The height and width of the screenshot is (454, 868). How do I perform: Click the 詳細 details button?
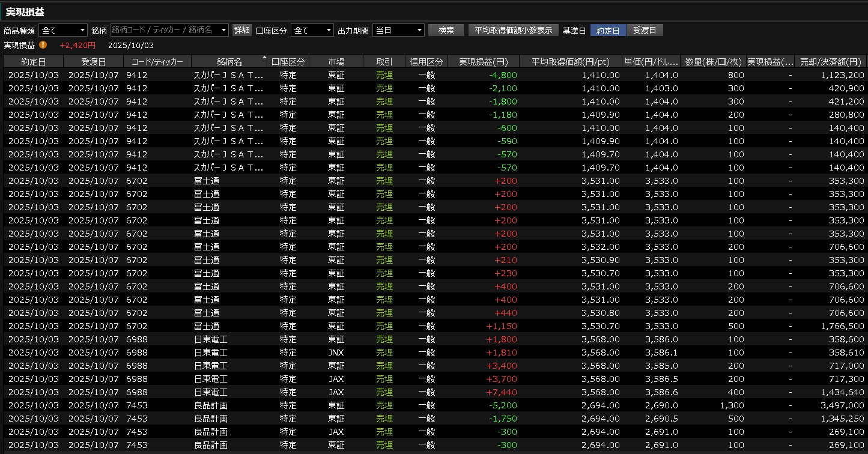click(x=241, y=30)
